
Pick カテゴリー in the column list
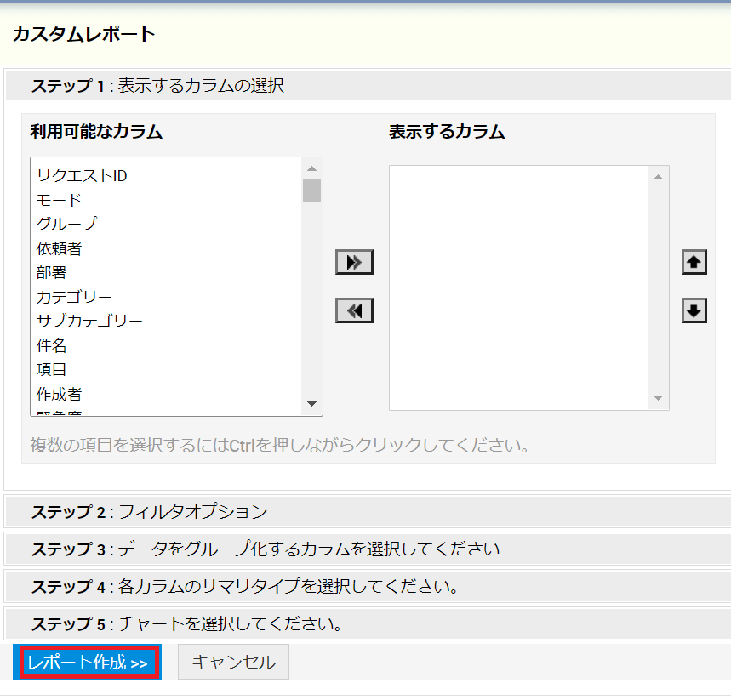click(74, 297)
